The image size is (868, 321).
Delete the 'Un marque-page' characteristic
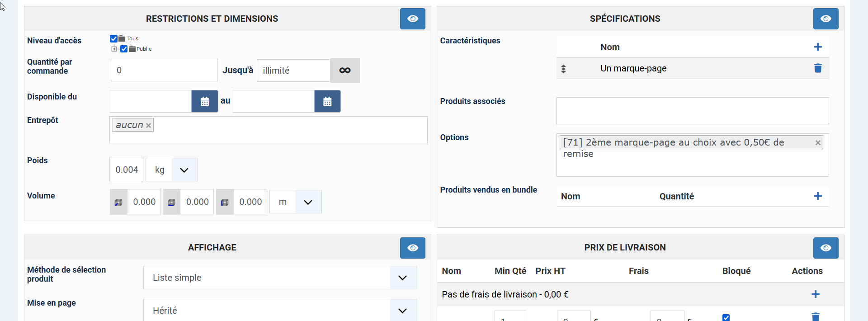[817, 68]
